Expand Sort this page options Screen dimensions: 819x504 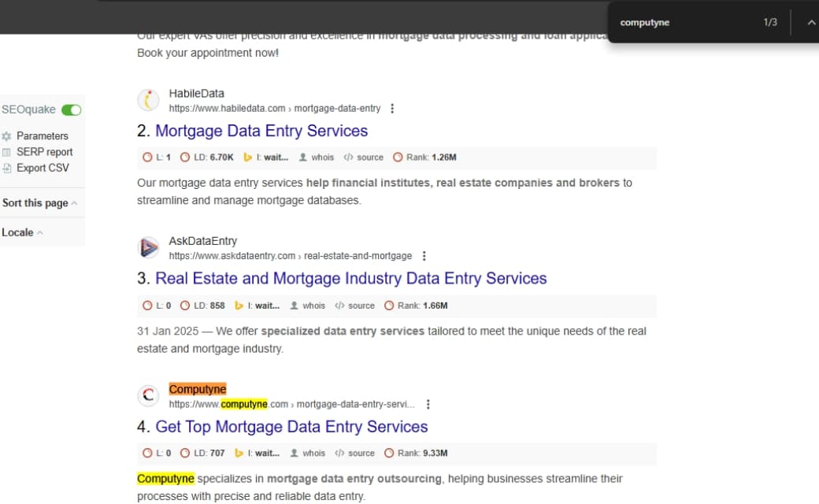[x=39, y=202]
